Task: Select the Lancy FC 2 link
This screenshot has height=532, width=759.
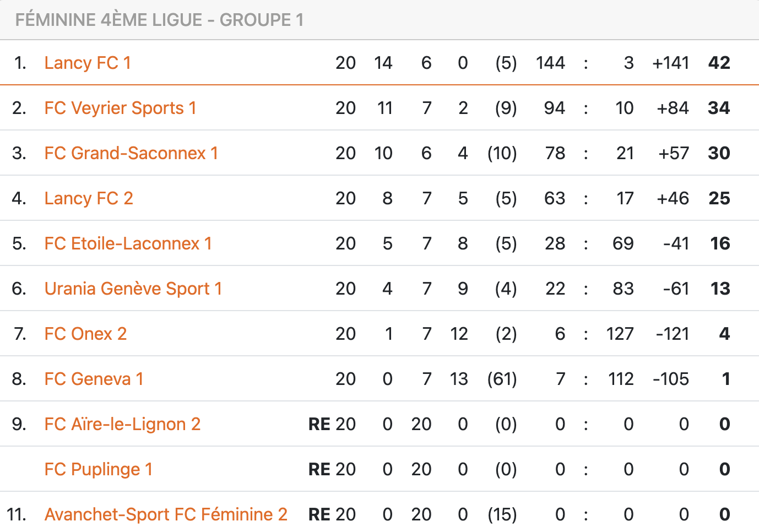Action: [x=89, y=198]
